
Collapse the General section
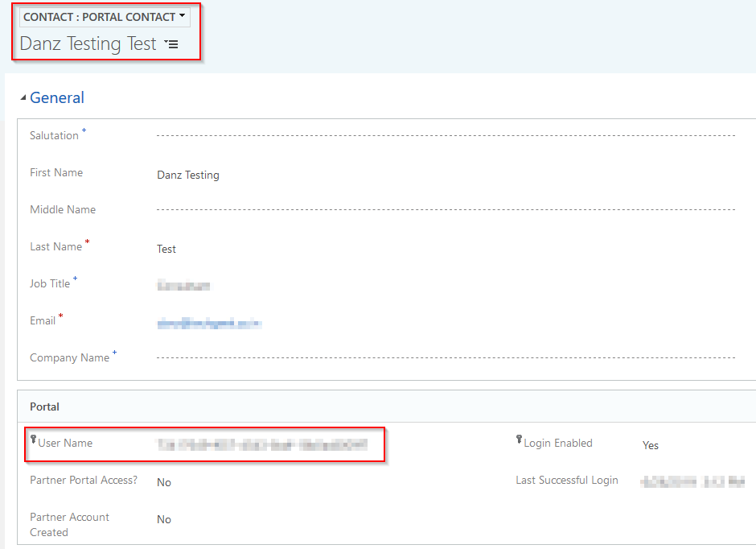pos(23,98)
